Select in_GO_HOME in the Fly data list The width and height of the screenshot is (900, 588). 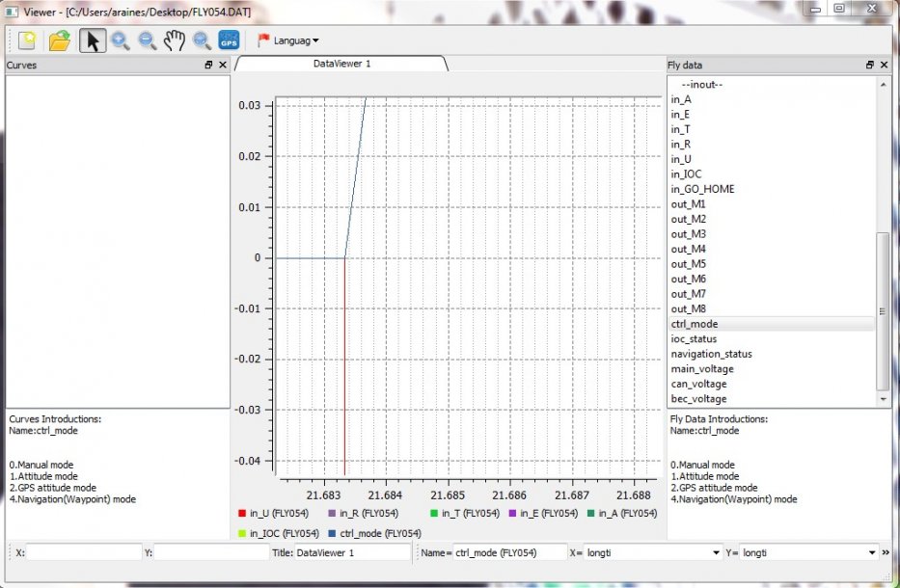tap(702, 189)
